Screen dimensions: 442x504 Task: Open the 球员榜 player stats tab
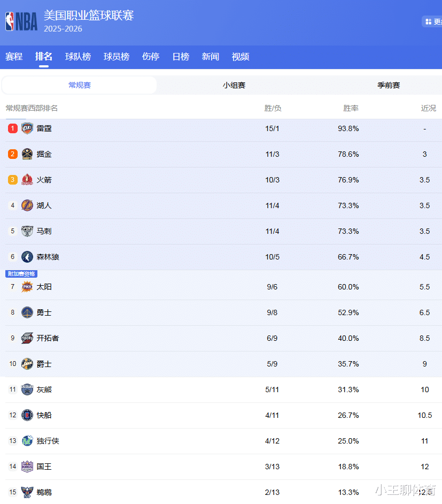tap(117, 57)
